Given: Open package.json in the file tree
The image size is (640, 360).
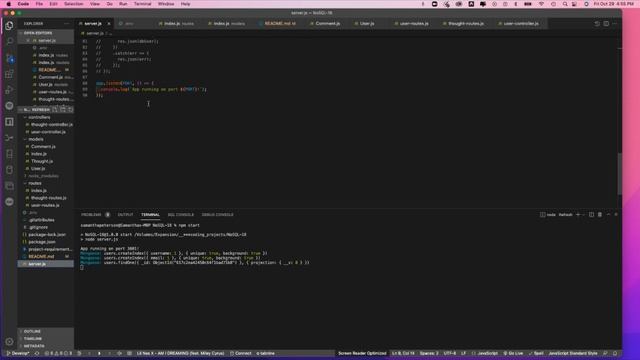Looking at the screenshot, I should click(42, 242).
